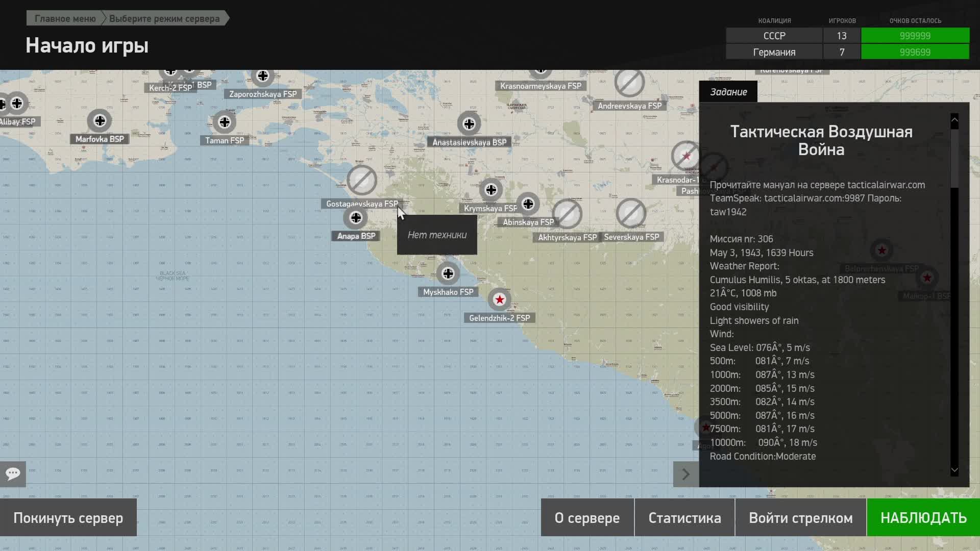Select the Taman FSP airfield icon

pyautogui.click(x=225, y=122)
